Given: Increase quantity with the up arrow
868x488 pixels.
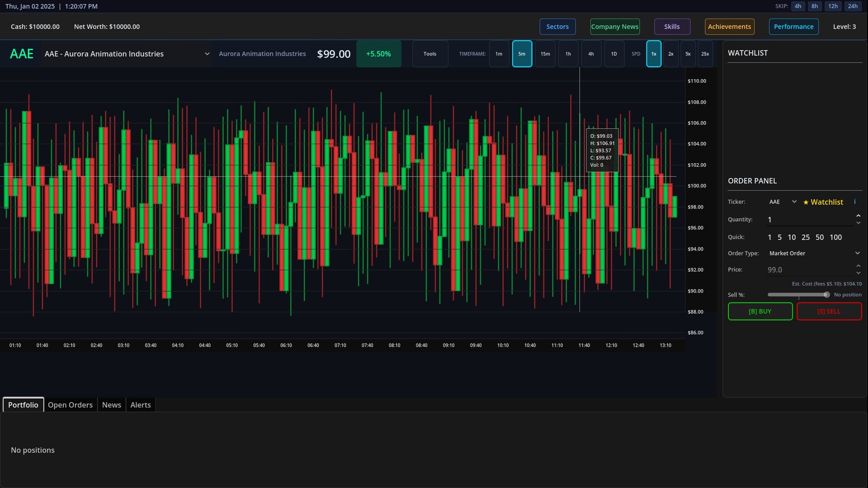Looking at the screenshot, I should [858, 216].
